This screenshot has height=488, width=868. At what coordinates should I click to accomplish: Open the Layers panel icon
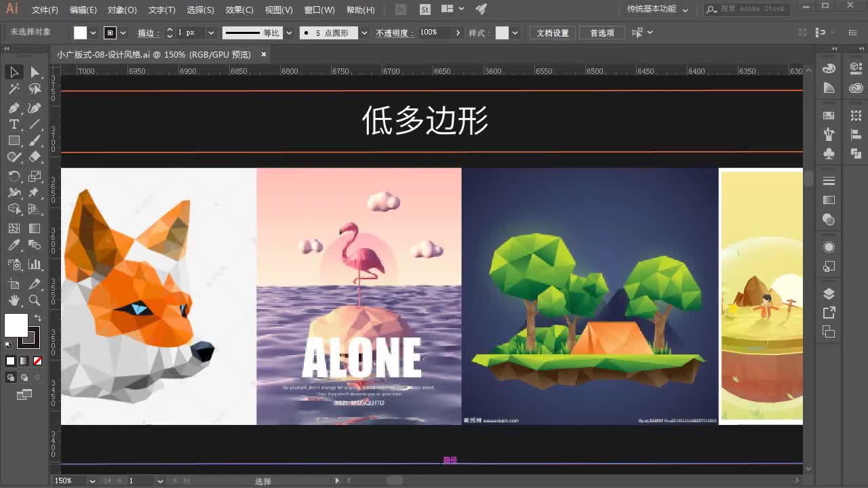829,293
